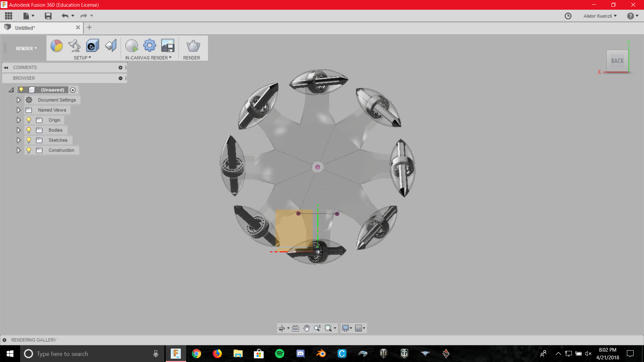Open the Texture Map Controls tool
Image resolution: width=644 pixels, height=362 pixels.
pyautogui.click(x=111, y=46)
